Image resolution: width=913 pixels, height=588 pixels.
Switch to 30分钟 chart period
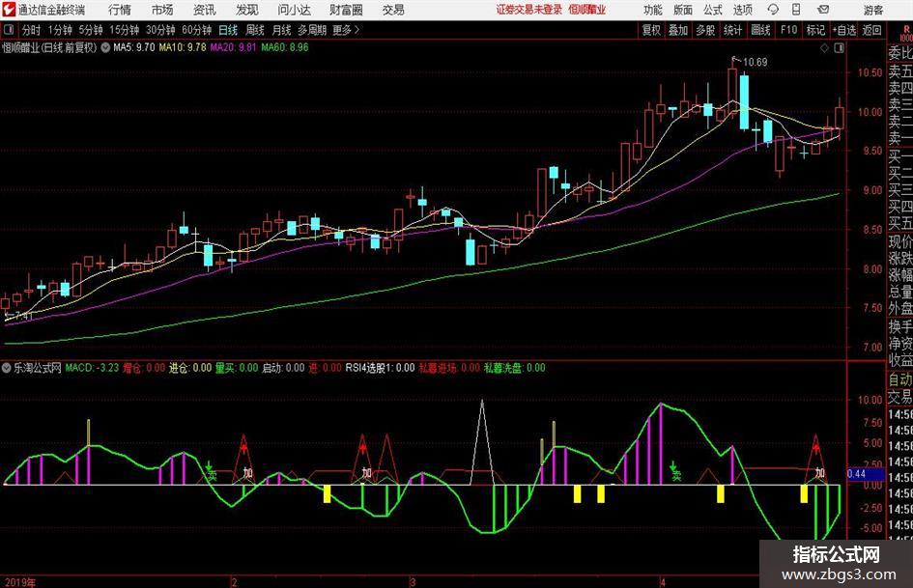(160, 30)
